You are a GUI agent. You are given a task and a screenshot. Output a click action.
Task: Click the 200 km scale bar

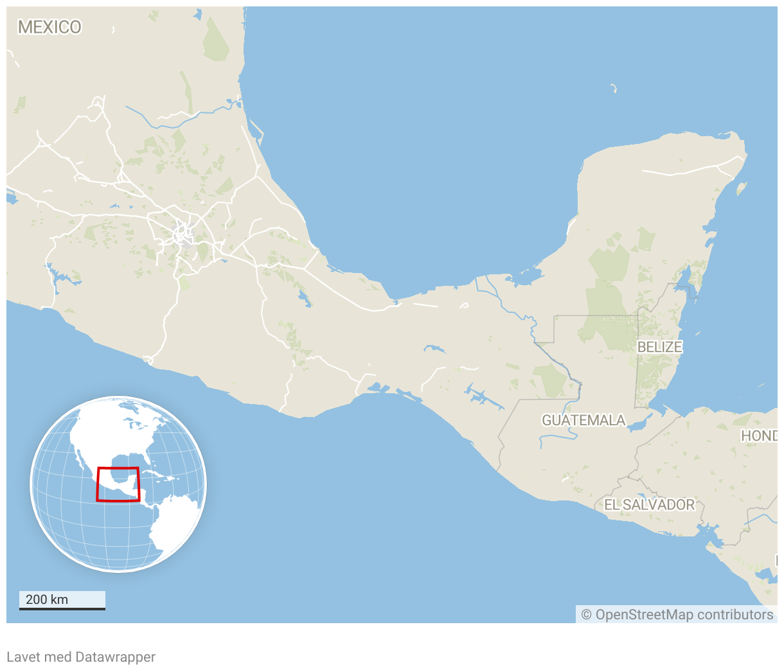click(62, 600)
